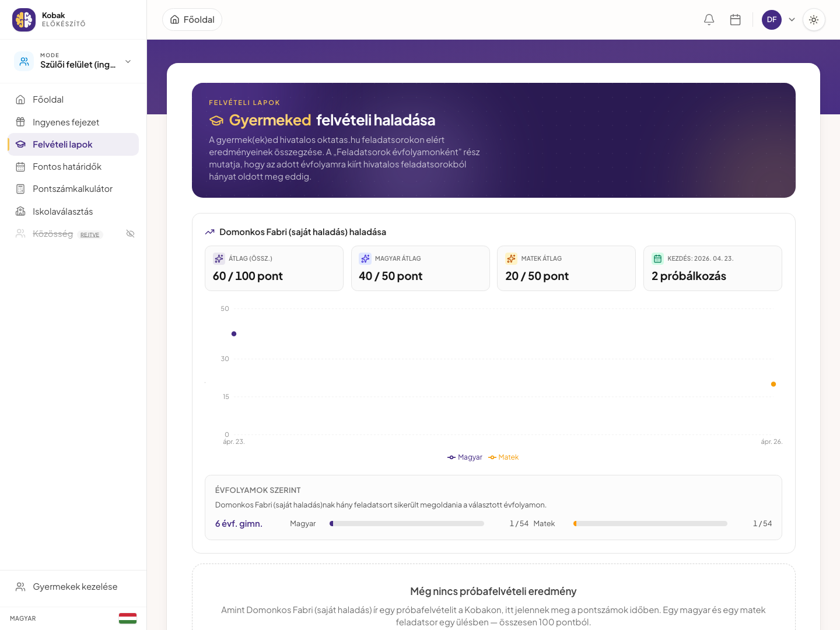The height and width of the screenshot is (630, 840).
Task: Click the FELVÉTELI LAPOK banner label
Action: click(244, 103)
